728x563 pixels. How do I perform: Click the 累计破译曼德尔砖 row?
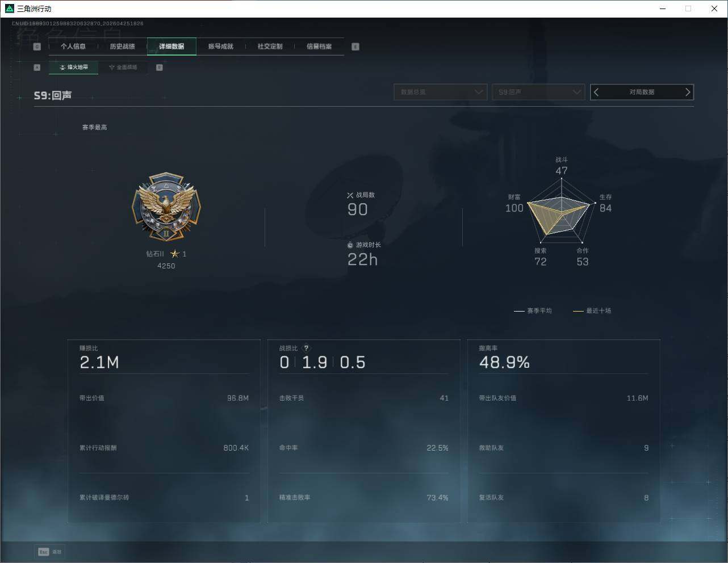164,498
